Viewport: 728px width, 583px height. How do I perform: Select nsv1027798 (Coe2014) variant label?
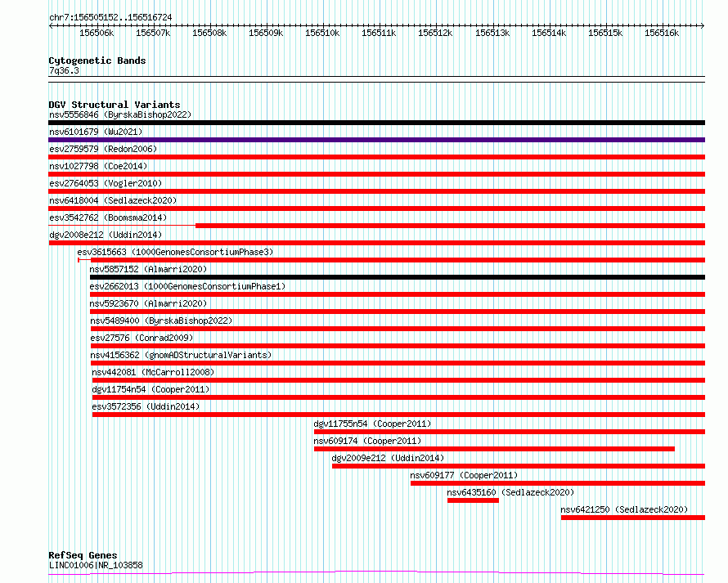(x=98, y=166)
